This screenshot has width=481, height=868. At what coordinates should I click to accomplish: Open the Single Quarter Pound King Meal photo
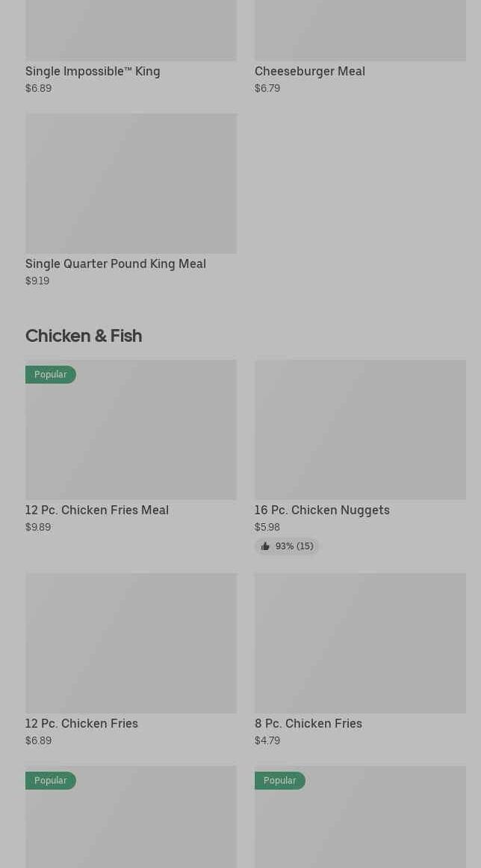tap(131, 184)
